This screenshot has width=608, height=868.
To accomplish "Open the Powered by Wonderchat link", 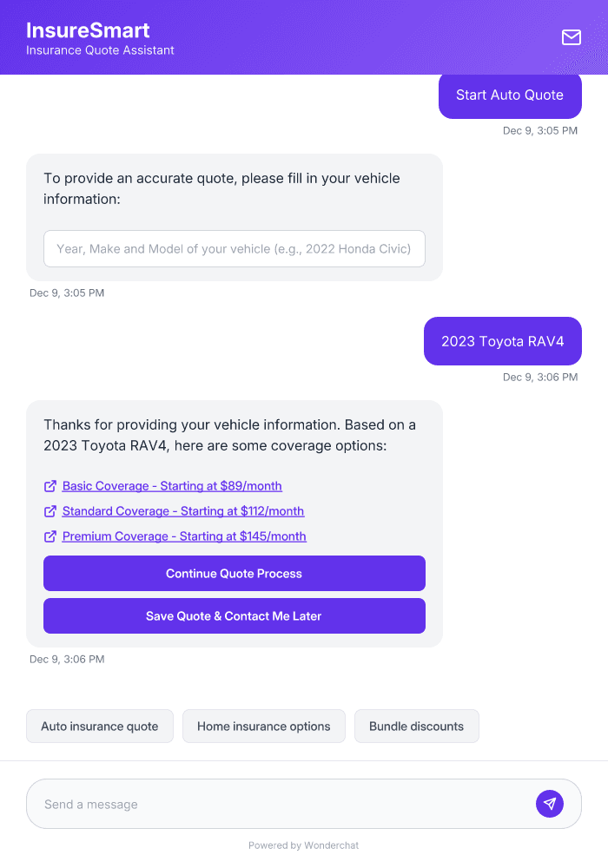I will click(303, 845).
